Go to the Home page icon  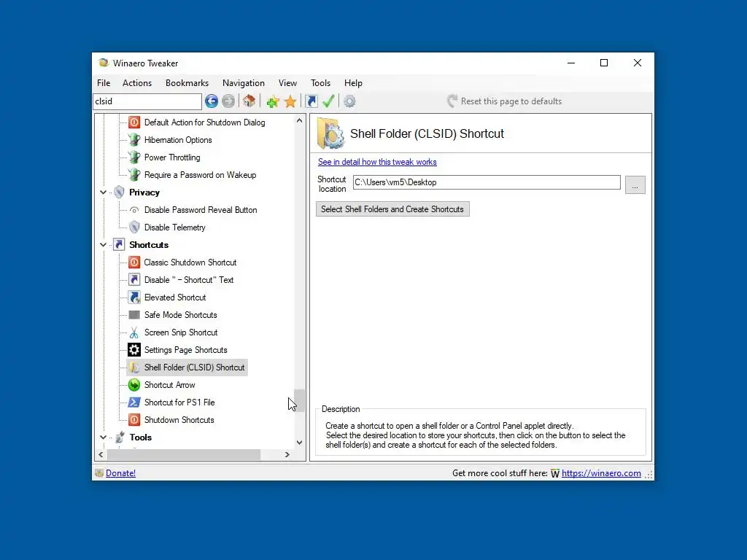point(249,101)
